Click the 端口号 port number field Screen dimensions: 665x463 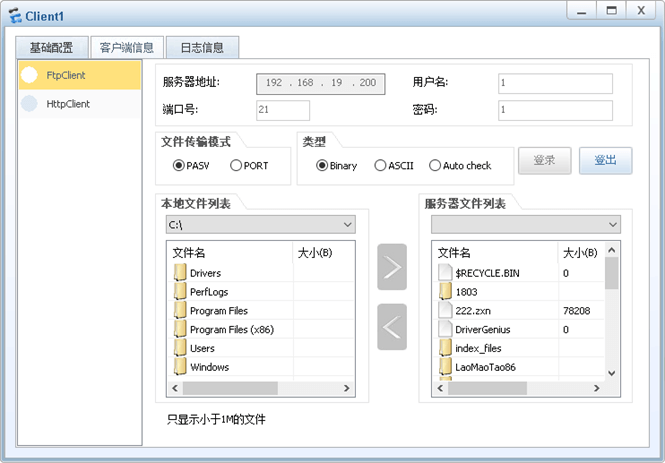pyautogui.click(x=283, y=110)
